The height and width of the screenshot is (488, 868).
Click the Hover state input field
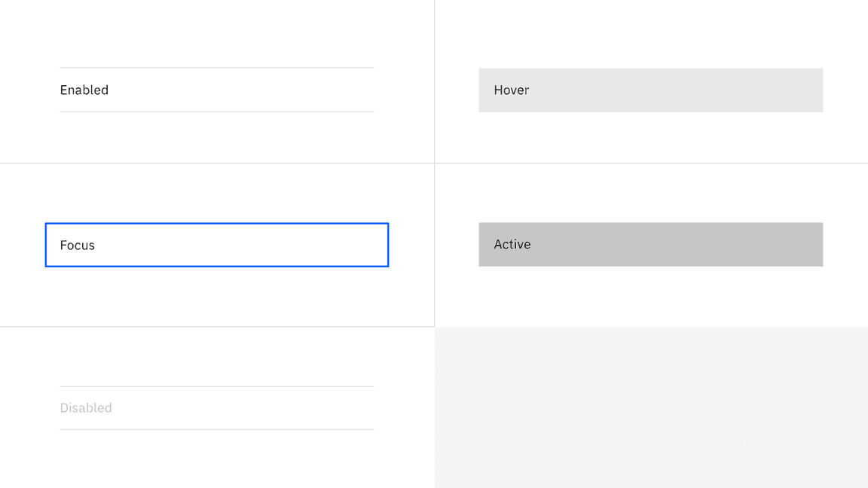650,90
